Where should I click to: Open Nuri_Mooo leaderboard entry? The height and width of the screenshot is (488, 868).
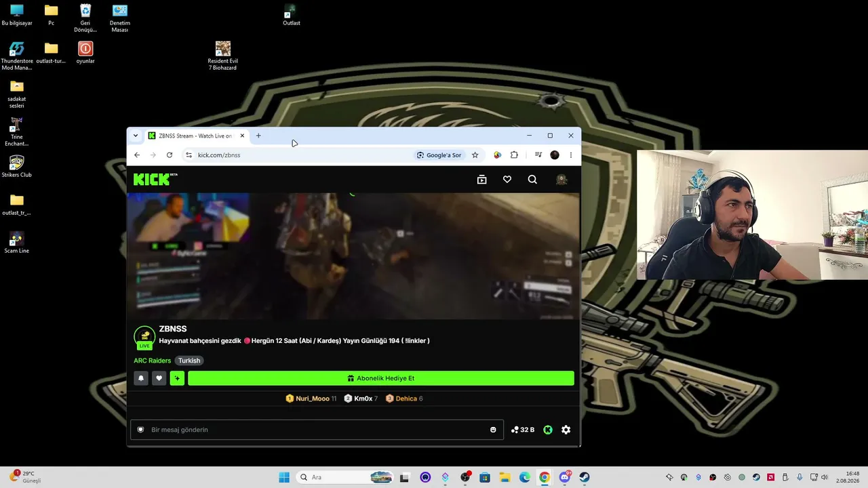tap(311, 399)
